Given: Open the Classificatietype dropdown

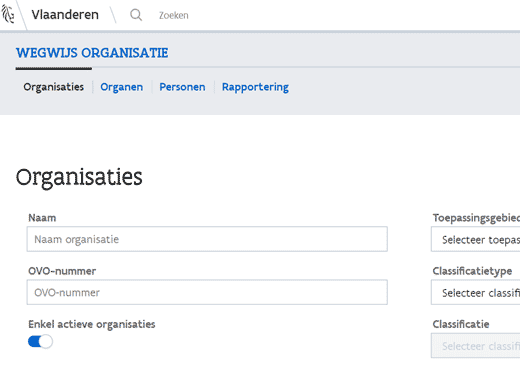Looking at the screenshot, I should point(476,292).
